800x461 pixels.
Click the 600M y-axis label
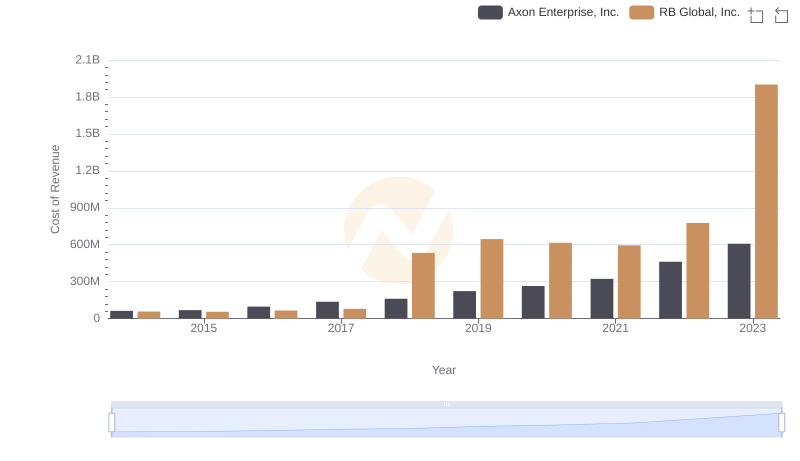click(85, 244)
